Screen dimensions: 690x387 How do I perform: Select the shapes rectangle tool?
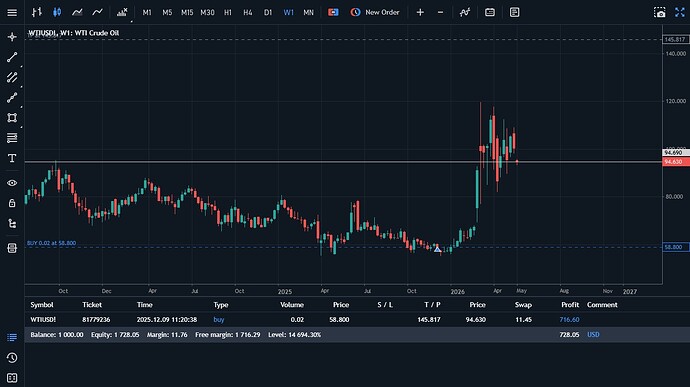click(12, 118)
